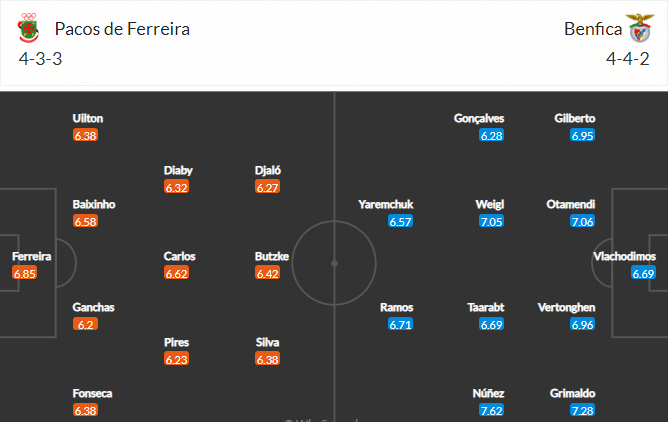The width and height of the screenshot is (669, 422).
Task: Click Uilton player name
Action: [x=88, y=118]
